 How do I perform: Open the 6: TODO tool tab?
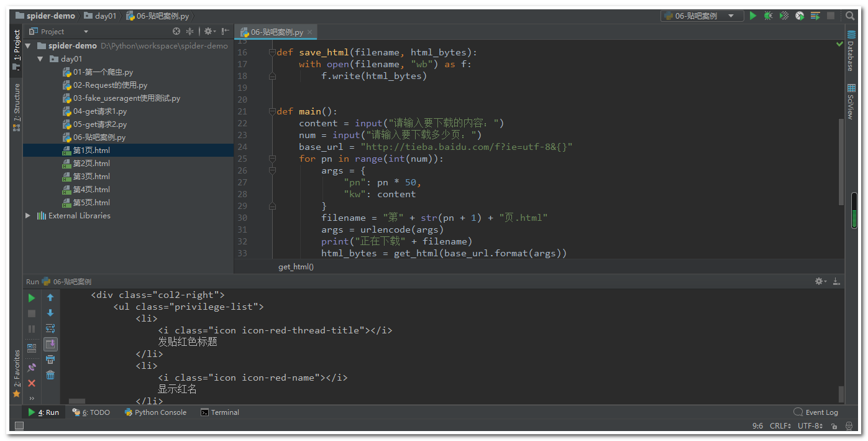point(91,412)
